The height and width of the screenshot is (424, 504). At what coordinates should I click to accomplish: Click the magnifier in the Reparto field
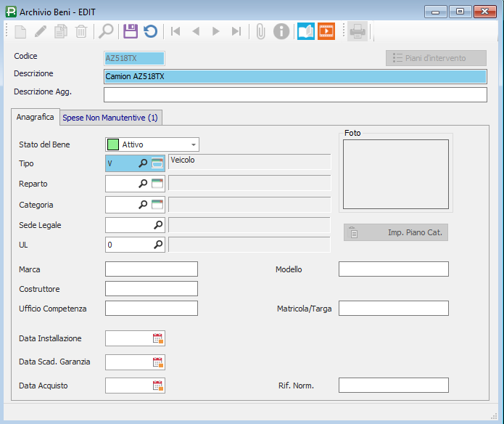pos(144,184)
